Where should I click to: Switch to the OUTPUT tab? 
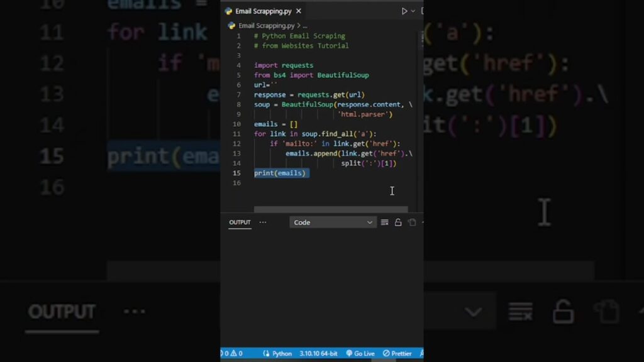point(239,222)
